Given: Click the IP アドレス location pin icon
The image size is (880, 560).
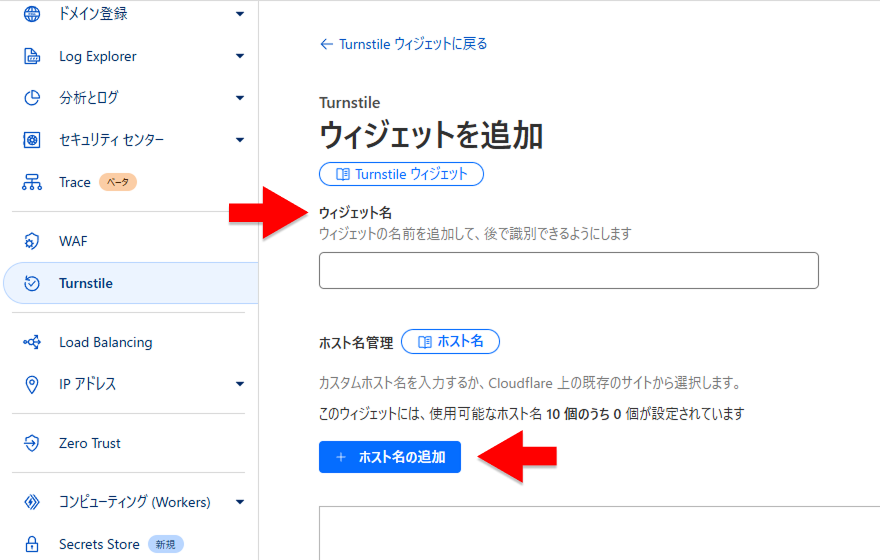Looking at the screenshot, I should pos(32,384).
